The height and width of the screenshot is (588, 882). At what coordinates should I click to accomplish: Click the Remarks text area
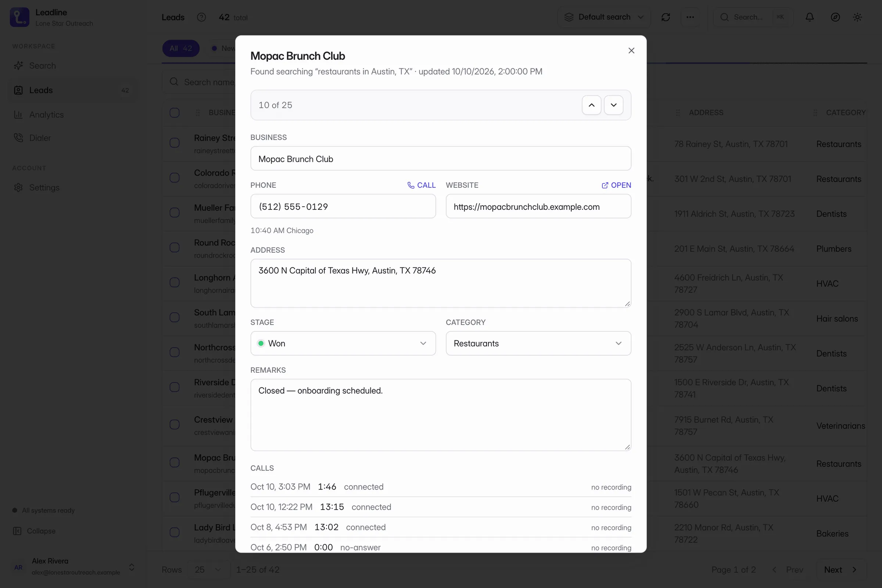(441, 415)
